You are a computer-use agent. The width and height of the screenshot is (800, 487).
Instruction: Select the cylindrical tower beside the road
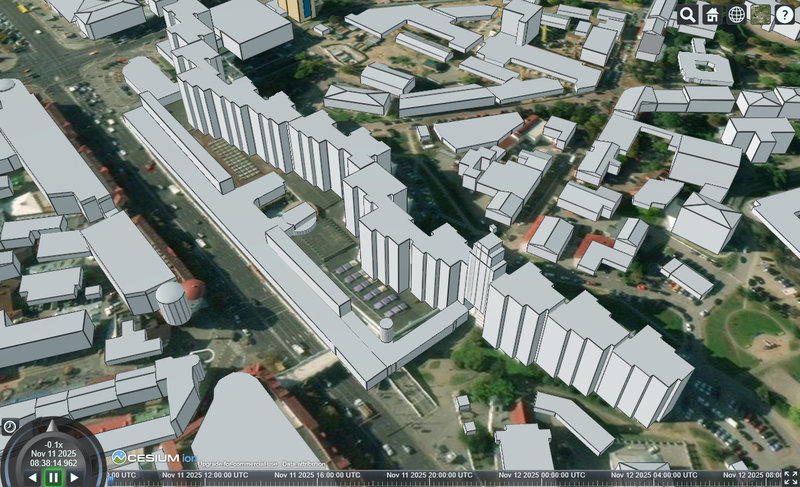[x=174, y=302]
